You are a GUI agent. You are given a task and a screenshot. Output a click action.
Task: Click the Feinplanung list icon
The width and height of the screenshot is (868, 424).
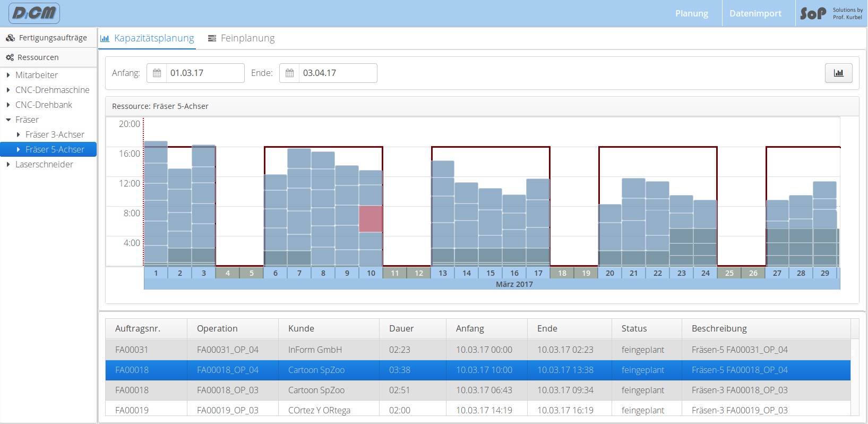pos(212,38)
